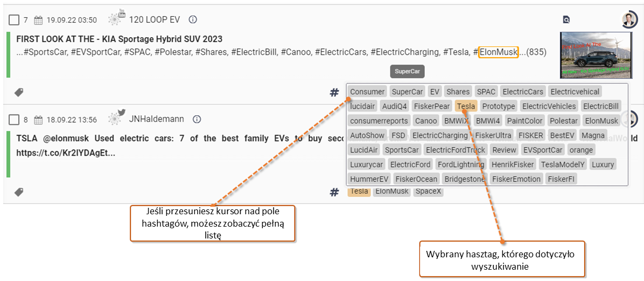Select the highlighted Tesla hashtag in popup

point(466,107)
